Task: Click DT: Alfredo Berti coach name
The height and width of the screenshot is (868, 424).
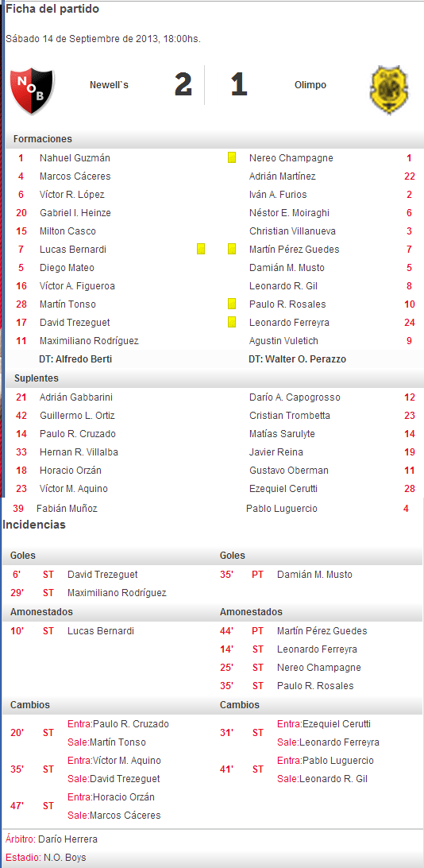Action: (x=75, y=359)
